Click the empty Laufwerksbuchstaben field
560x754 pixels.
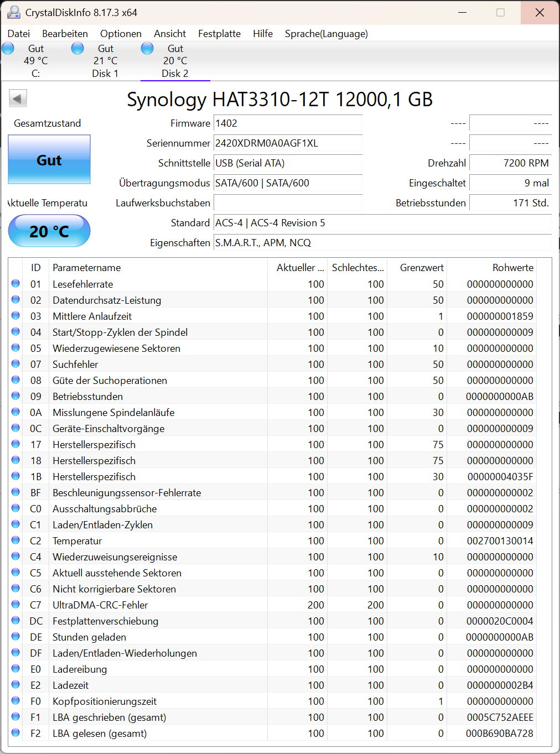[x=288, y=203]
